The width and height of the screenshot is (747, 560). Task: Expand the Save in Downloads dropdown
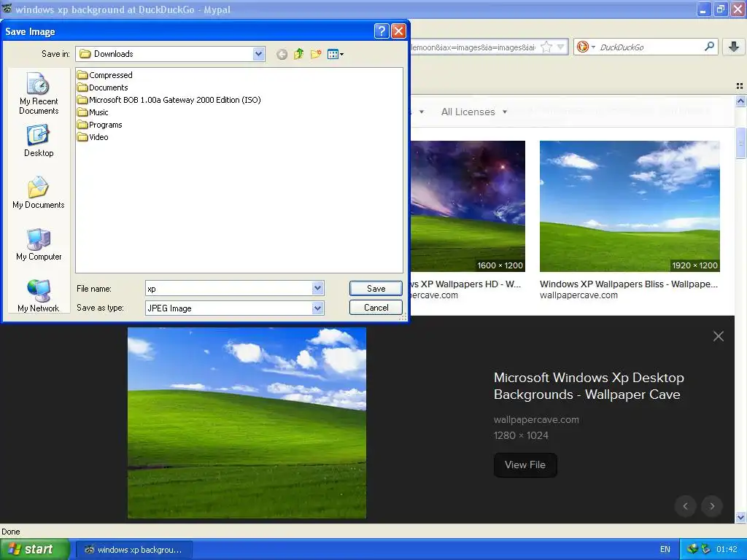[x=258, y=54]
